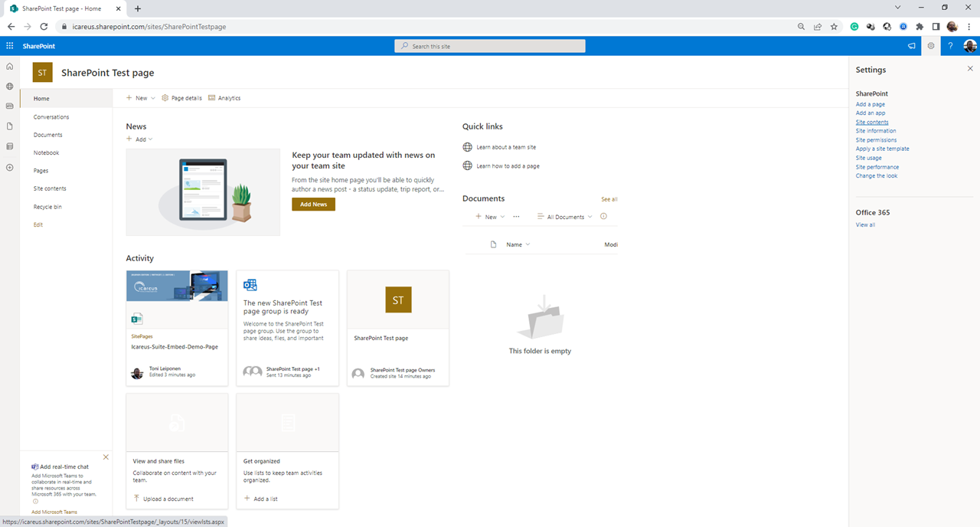Select Recycle bin in left navigation
This screenshot has width=980, height=527.
coord(47,207)
